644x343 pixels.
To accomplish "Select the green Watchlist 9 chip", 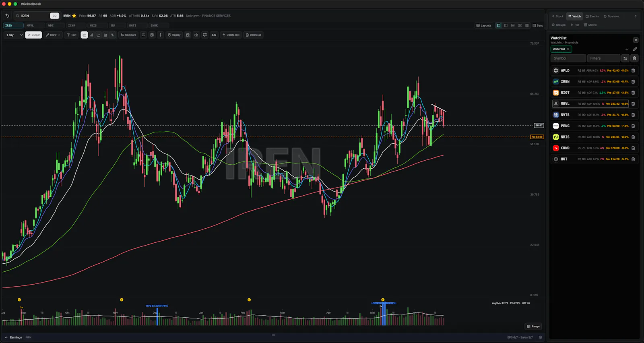I will pyautogui.click(x=561, y=49).
